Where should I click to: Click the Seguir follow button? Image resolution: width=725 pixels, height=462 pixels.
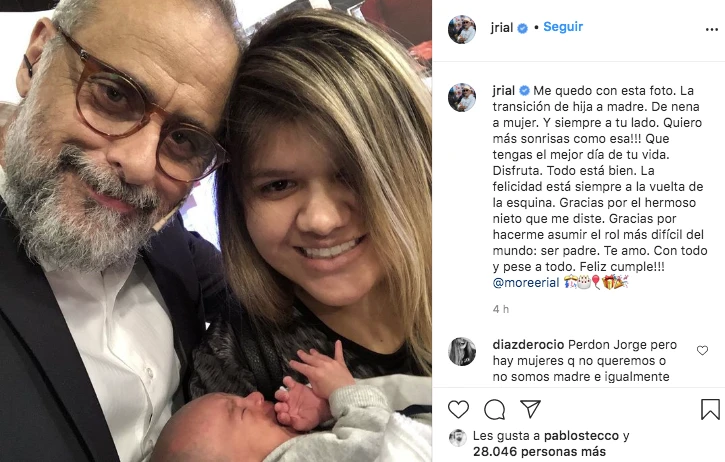(x=563, y=27)
